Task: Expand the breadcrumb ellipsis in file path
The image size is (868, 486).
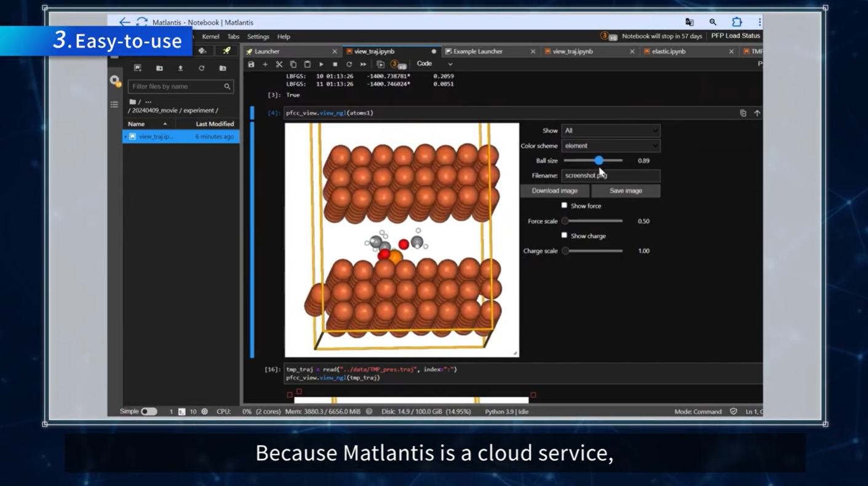Action: [x=148, y=102]
